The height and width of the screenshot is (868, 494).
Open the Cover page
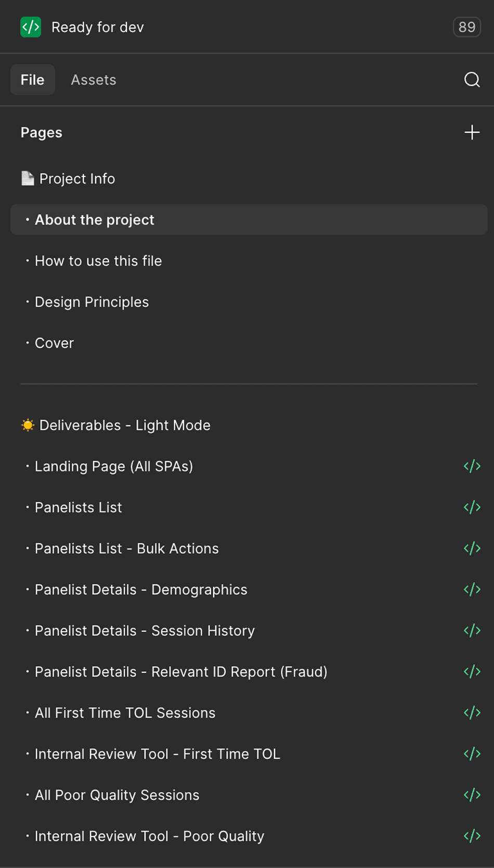coord(54,343)
